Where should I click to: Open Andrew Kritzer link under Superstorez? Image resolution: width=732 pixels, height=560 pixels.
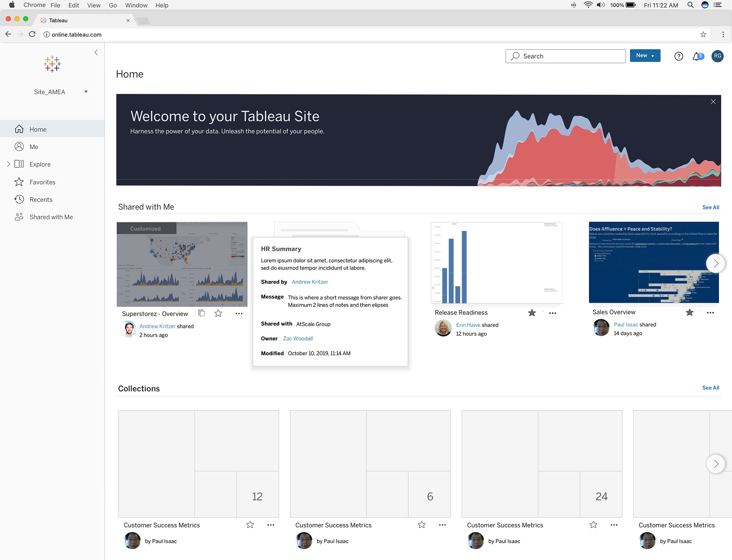157,326
